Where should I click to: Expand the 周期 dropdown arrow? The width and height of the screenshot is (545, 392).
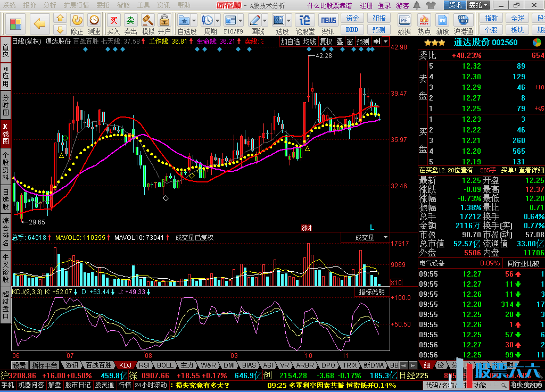(x=217, y=21)
